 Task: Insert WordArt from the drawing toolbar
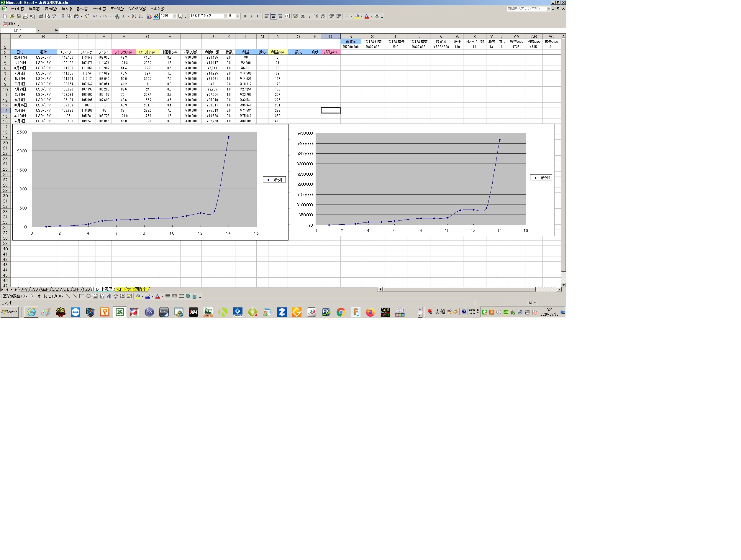(x=109, y=296)
